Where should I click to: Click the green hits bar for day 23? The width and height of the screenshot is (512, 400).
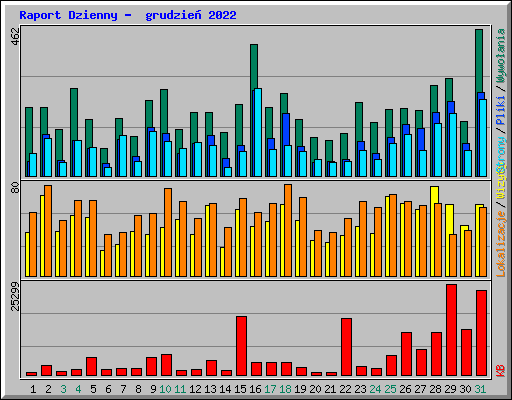pyautogui.click(x=359, y=122)
